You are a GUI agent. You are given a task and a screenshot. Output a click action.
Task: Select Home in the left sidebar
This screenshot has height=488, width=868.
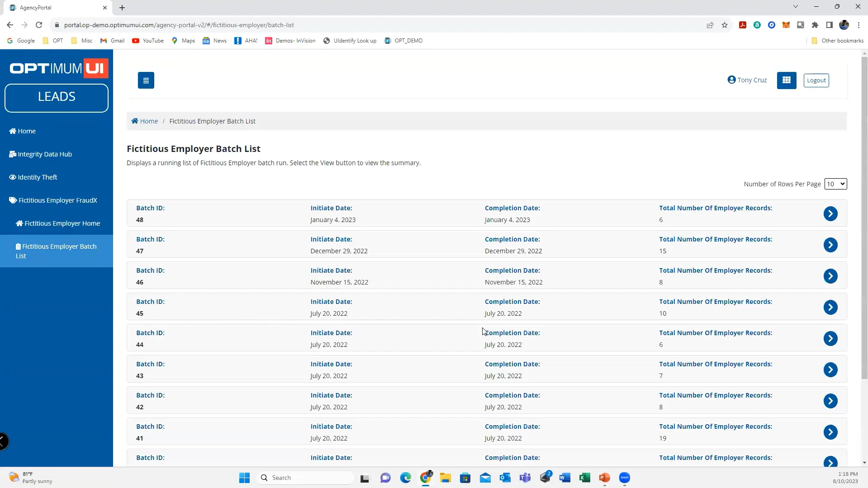click(x=57, y=131)
